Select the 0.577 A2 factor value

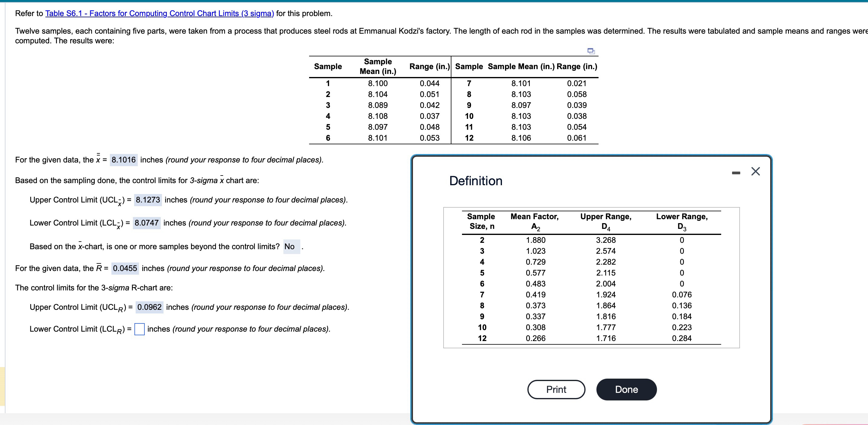(x=536, y=273)
